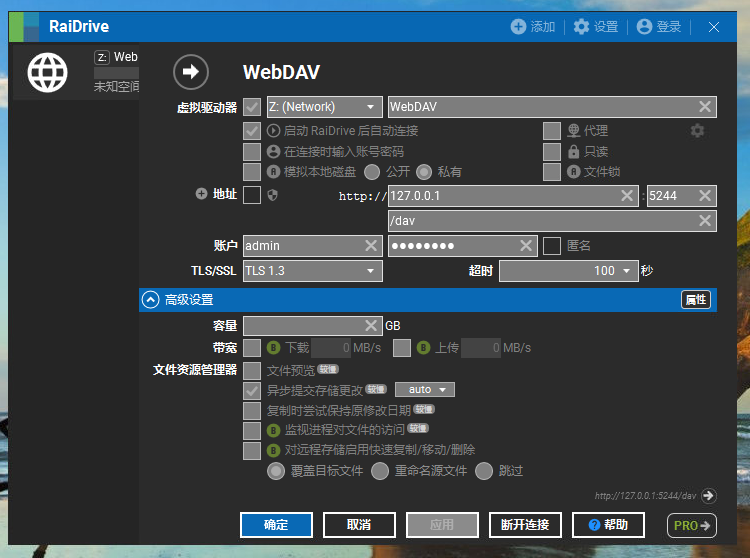Click the proxy (代理) globe icon
This screenshot has width=750, height=558.
574,131
